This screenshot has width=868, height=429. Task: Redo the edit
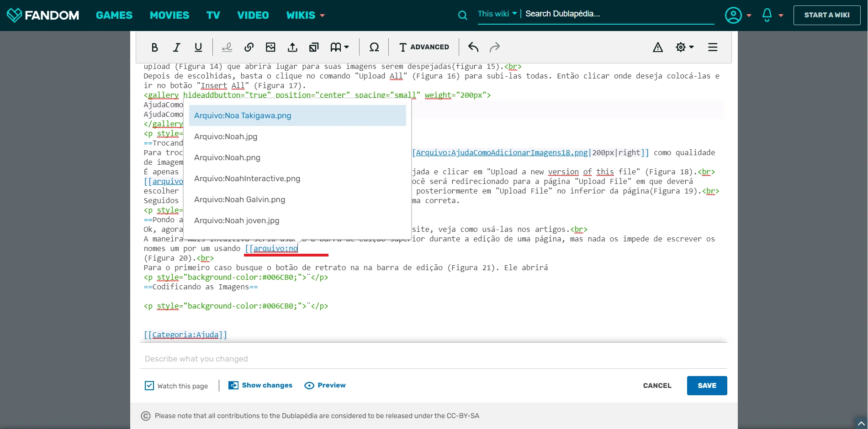tap(495, 47)
